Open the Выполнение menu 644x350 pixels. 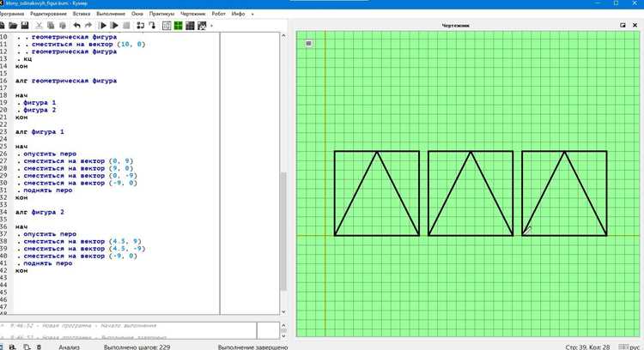click(x=111, y=14)
